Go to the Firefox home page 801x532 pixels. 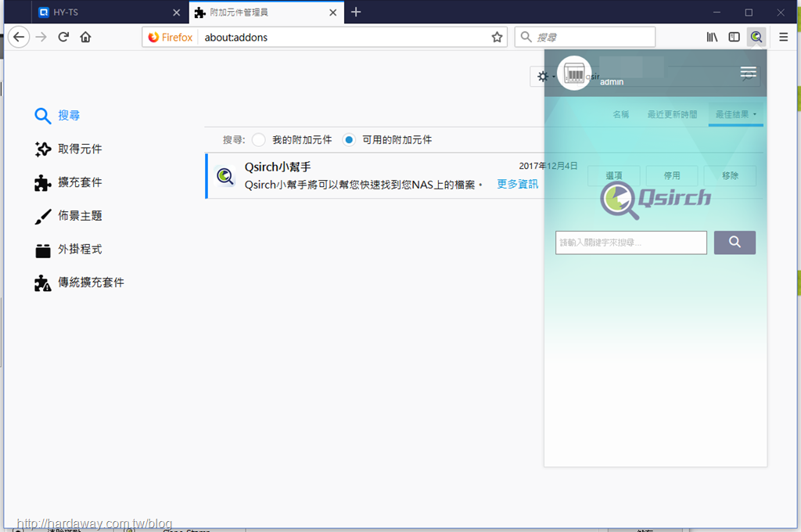click(x=85, y=37)
